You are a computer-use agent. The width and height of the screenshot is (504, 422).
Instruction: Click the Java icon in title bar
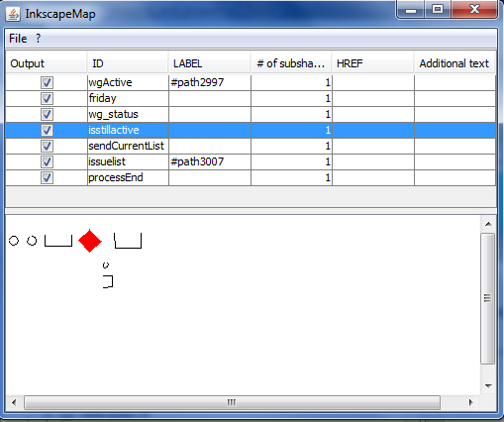pos(13,14)
